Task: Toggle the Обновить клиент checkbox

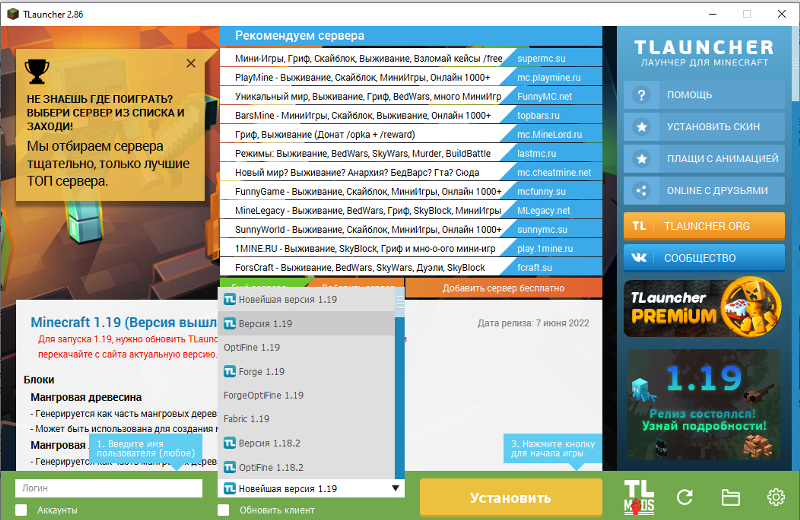Action: point(224,510)
